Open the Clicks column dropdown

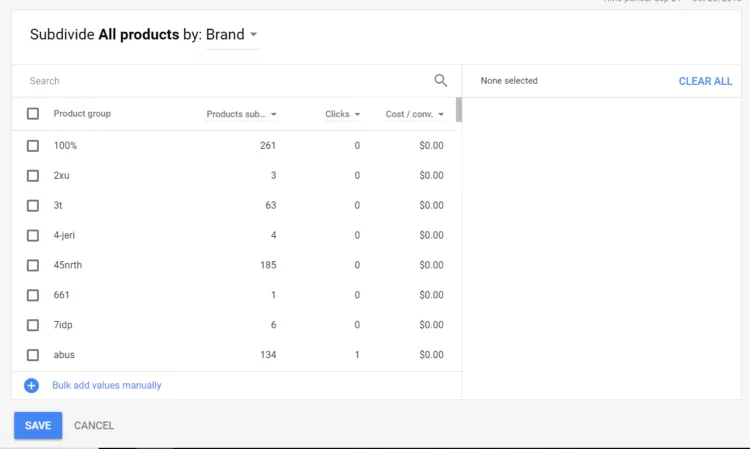[342, 114]
